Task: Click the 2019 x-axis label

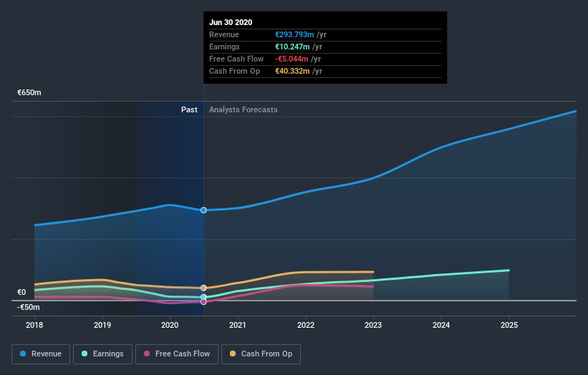Action: pos(102,325)
